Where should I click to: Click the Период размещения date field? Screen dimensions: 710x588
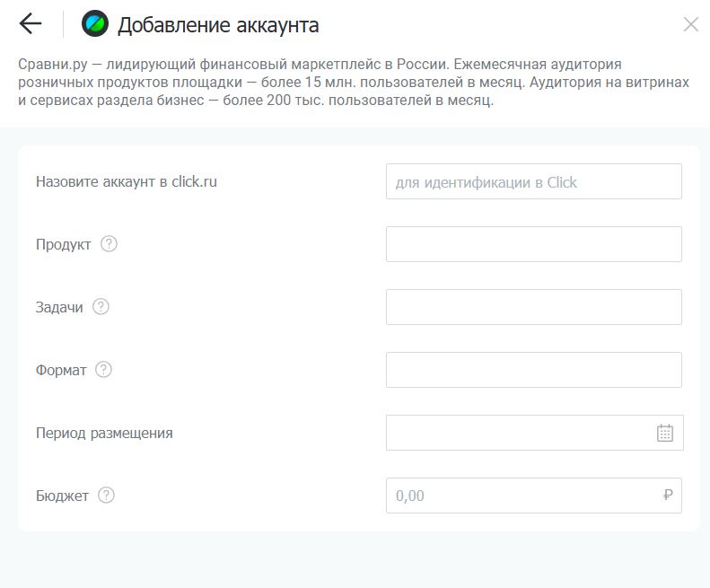(x=535, y=433)
